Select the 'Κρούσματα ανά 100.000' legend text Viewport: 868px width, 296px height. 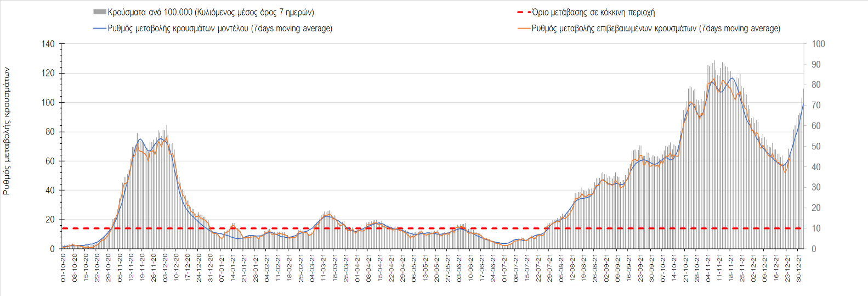click(x=211, y=12)
